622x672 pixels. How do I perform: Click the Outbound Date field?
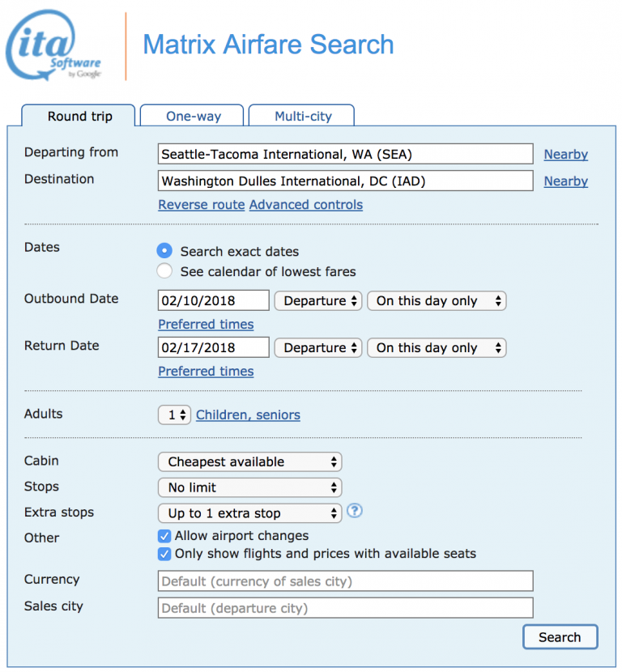point(213,300)
